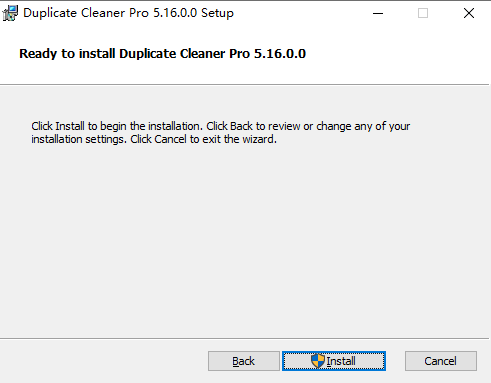This screenshot has height=383, width=491.
Task: Begin installation with the Install button
Action: [334, 361]
